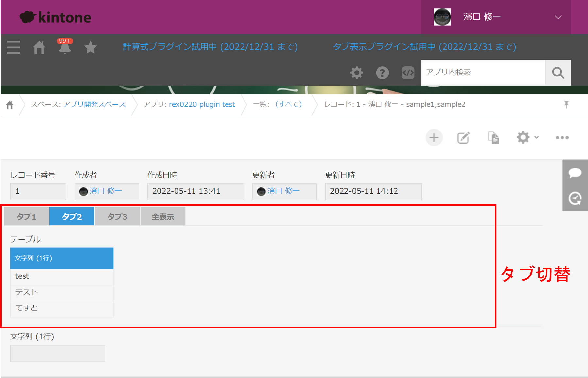Click updated datetime 2022-05-11 14:12

373,192
